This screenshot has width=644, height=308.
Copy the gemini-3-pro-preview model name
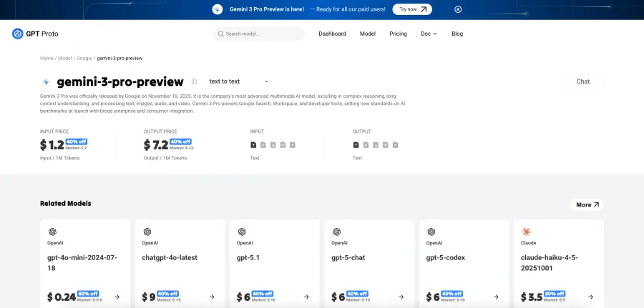(194, 81)
